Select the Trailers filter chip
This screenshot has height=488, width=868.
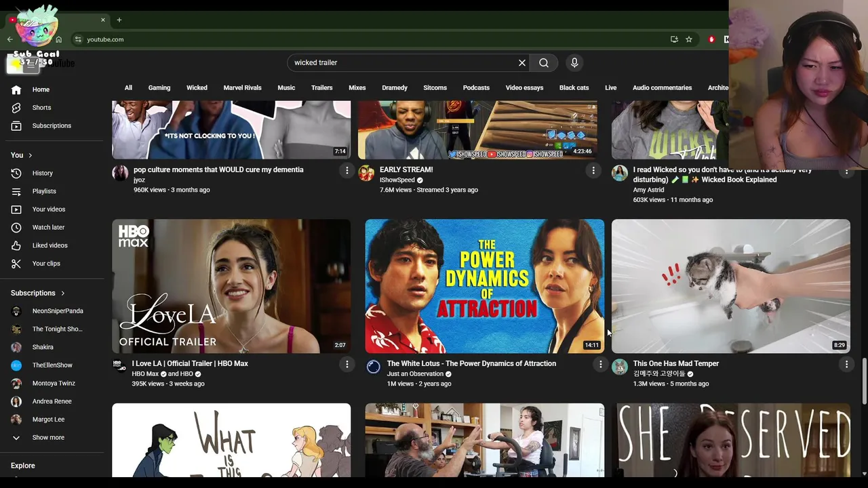click(x=321, y=87)
